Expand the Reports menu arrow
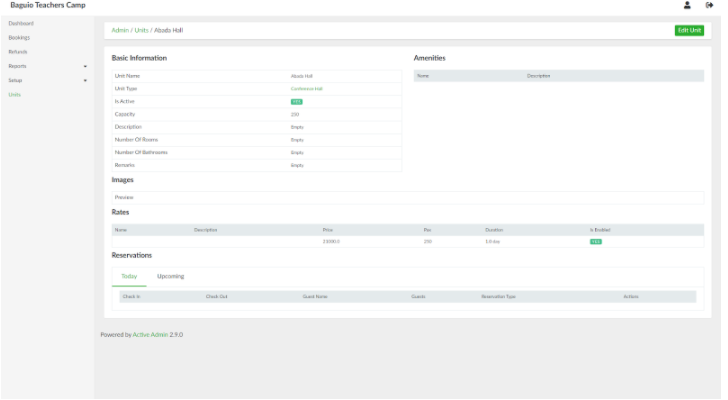This screenshot has height=400, width=728. [x=85, y=66]
